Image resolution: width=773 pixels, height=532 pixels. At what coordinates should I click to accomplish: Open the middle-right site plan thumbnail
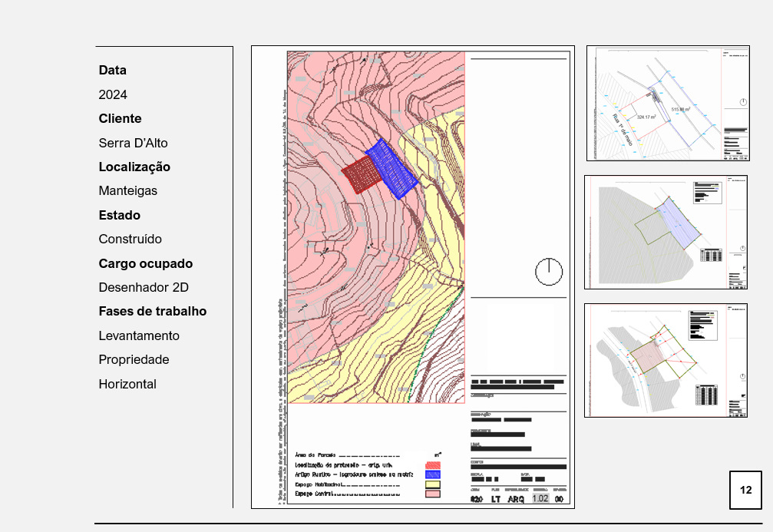click(x=666, y=233)
